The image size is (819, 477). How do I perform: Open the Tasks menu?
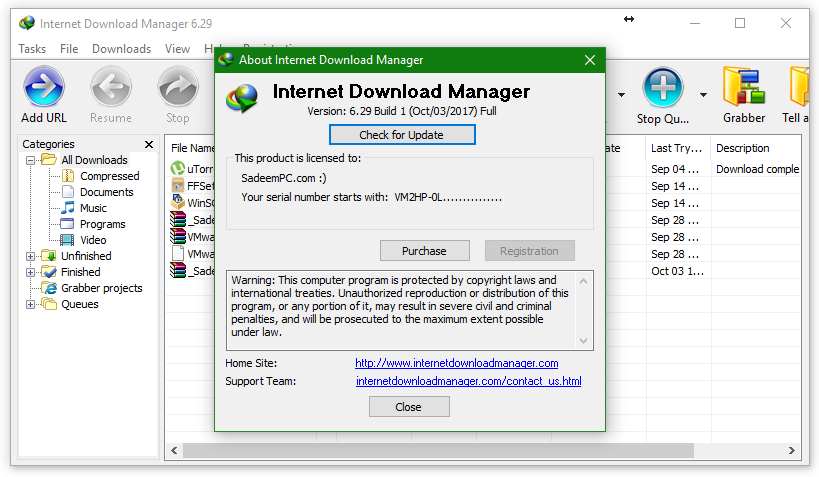click(x=32, y=49)
